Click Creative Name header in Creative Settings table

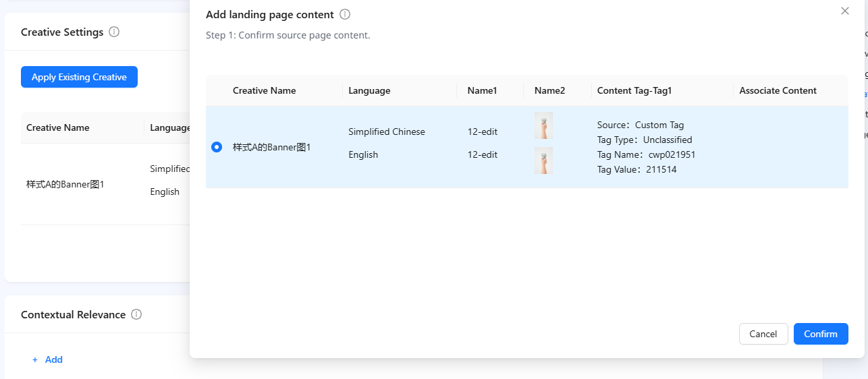(x=57, y=127)
